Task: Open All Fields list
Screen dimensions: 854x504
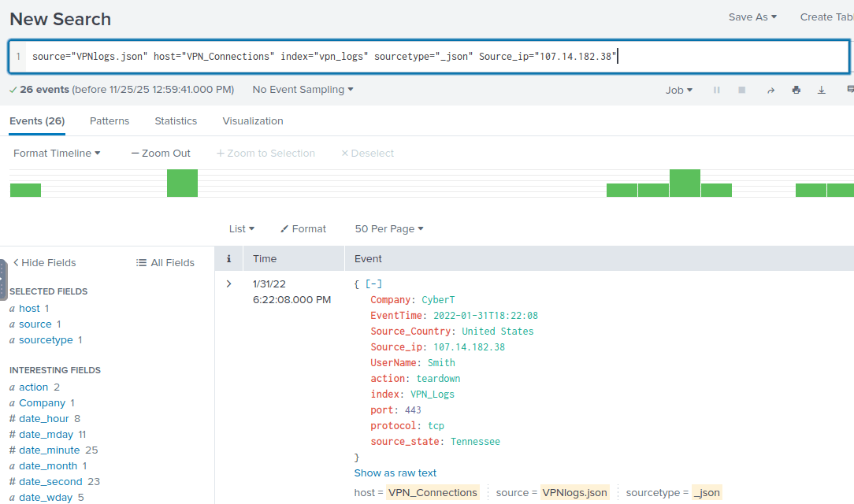Action: (165, 263)
